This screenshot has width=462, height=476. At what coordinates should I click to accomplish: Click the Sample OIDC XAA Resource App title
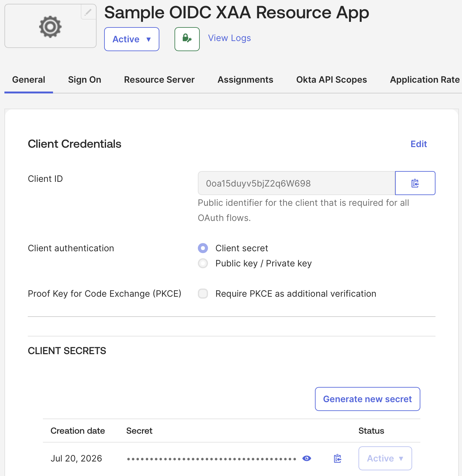[237, 13]
